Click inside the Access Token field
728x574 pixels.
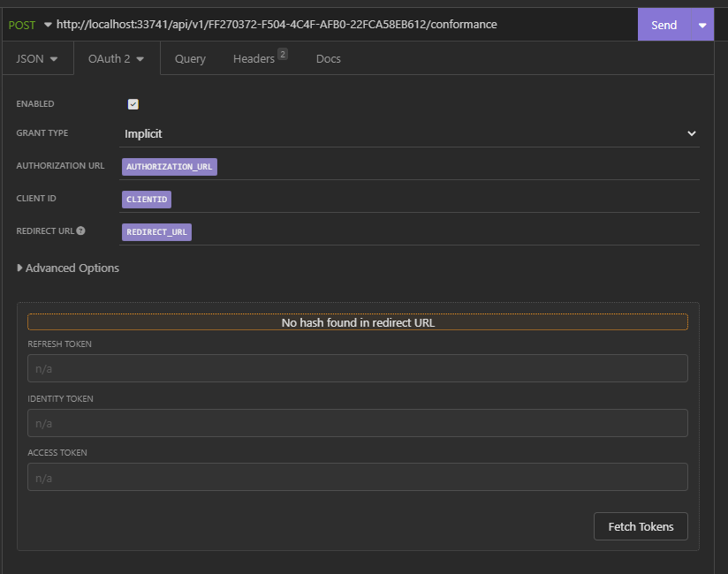pos(357,477)
